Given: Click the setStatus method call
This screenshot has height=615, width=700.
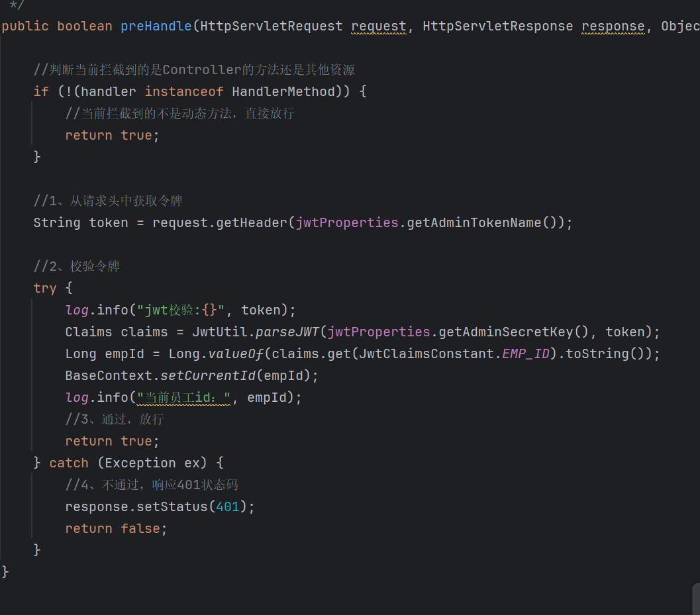Looking at the screenshot, I should 172,507.
